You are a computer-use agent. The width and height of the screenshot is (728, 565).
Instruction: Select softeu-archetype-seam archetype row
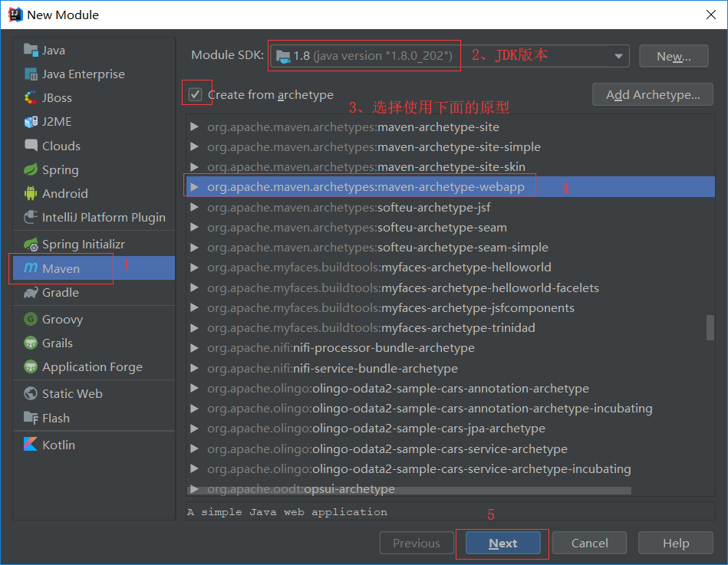[x=450, y=227]
